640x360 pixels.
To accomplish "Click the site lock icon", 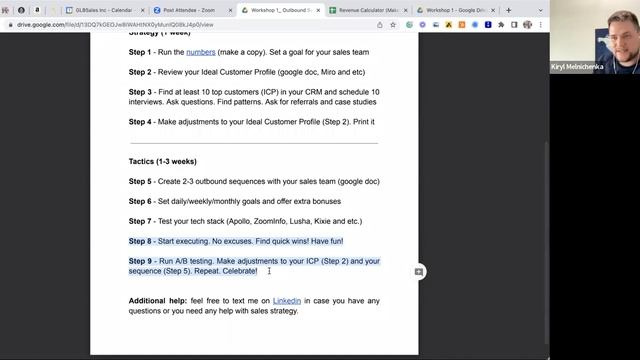I will [x=11, y=25].
